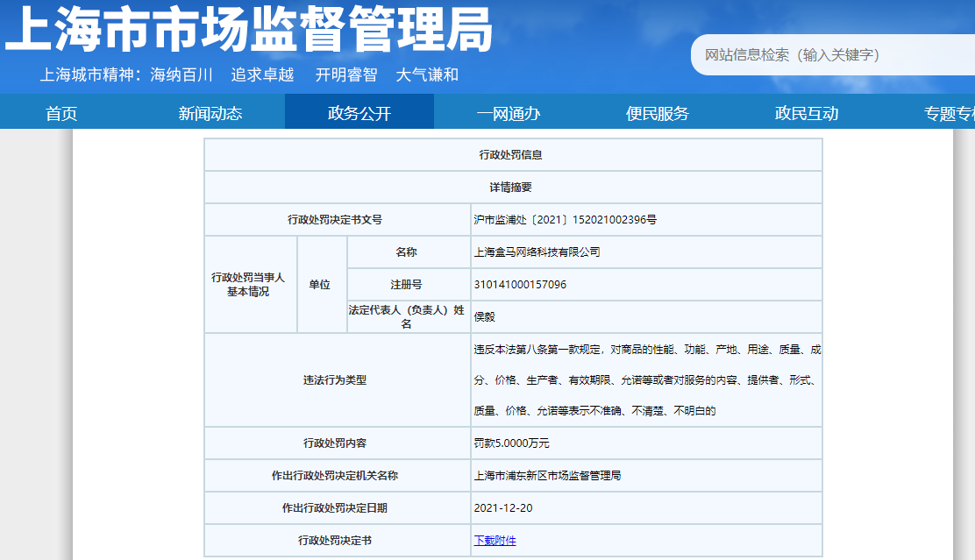Click the 法定代表人（负责人）姓名 label
This screenshot has height=560, width=975.
tap(406, 316)
